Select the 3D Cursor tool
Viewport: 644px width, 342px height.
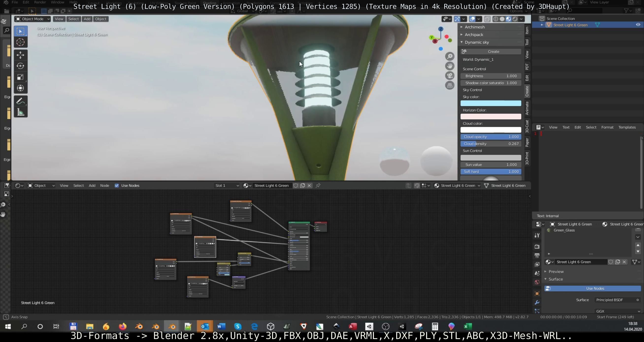[x=20, y=42]
